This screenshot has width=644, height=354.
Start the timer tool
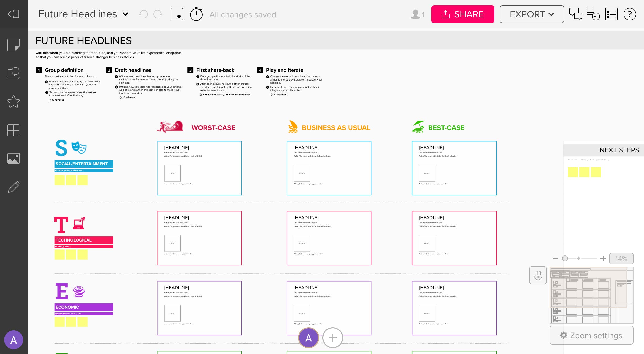(196, 14)
